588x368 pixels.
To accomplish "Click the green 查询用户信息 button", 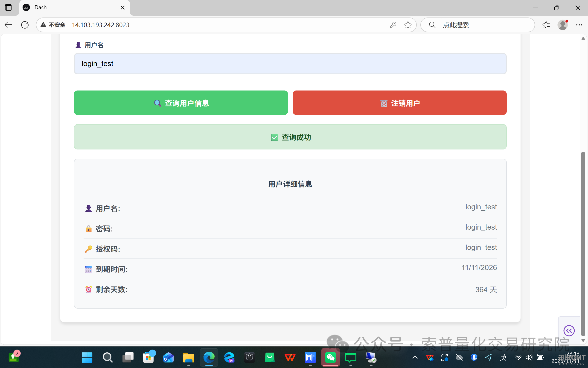I will [x=181, y=103].
